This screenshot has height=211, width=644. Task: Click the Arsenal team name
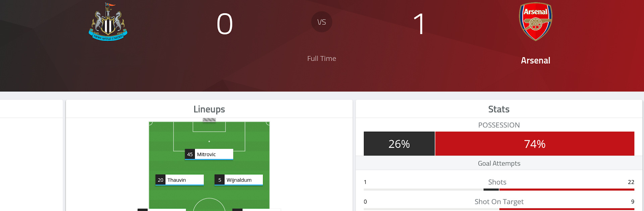coord(535,61)
